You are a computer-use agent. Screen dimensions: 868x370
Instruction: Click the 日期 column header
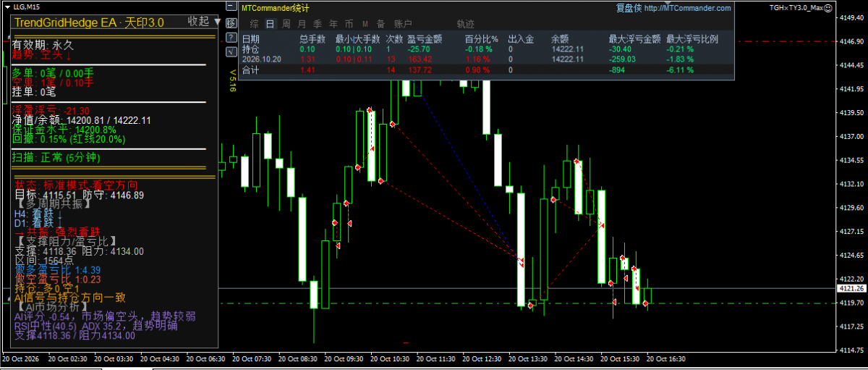[250, 38]
